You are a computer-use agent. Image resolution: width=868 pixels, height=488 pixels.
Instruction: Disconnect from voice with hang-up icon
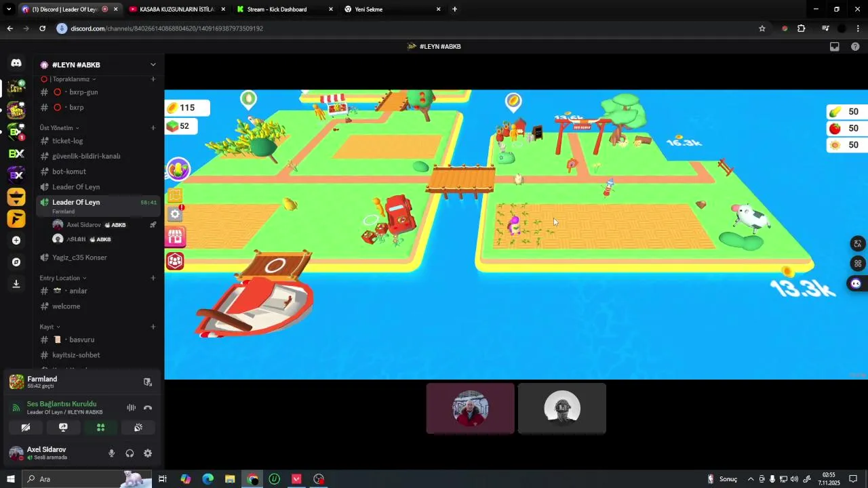coord(148,408)
